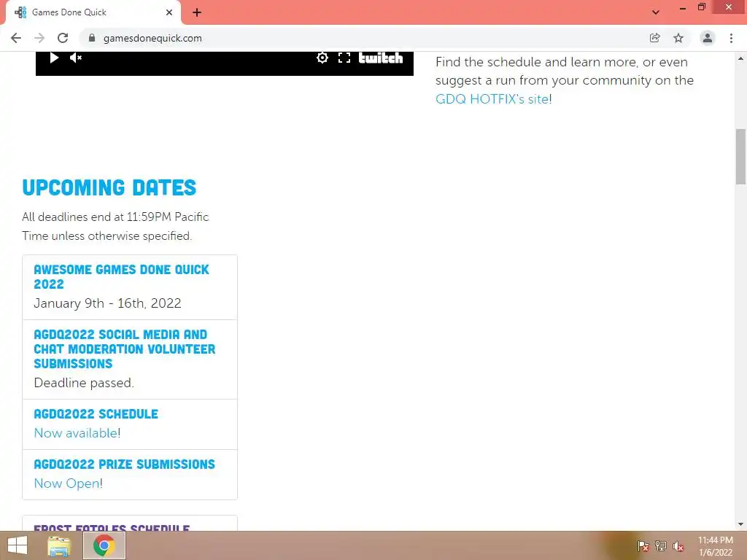Click the Deadline passed text
The width and height of the screenshot is (747, 560).
[84, 383]
